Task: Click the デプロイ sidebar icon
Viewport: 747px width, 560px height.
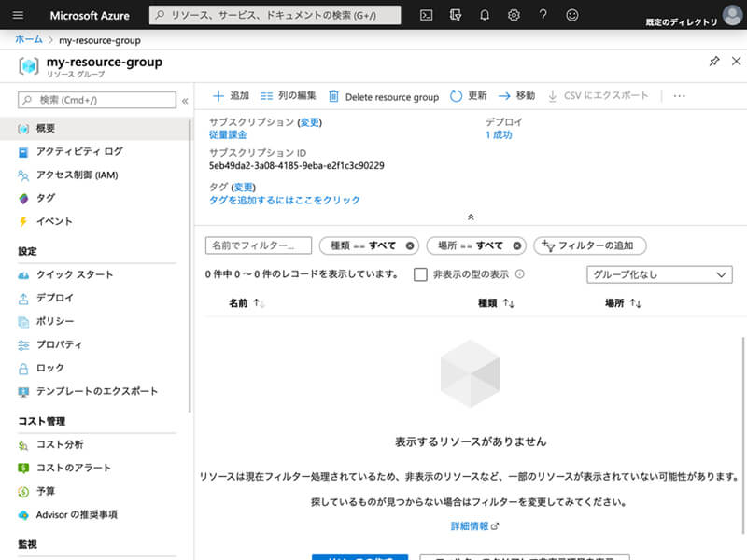Action: [23, 299]
